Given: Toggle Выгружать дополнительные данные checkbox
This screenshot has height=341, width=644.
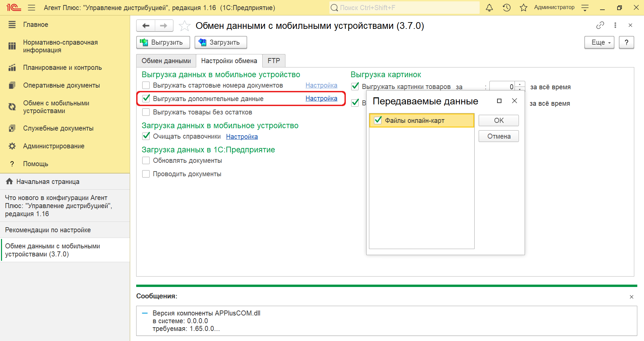Looking at the screenshot, I should (x=146, y=98).
